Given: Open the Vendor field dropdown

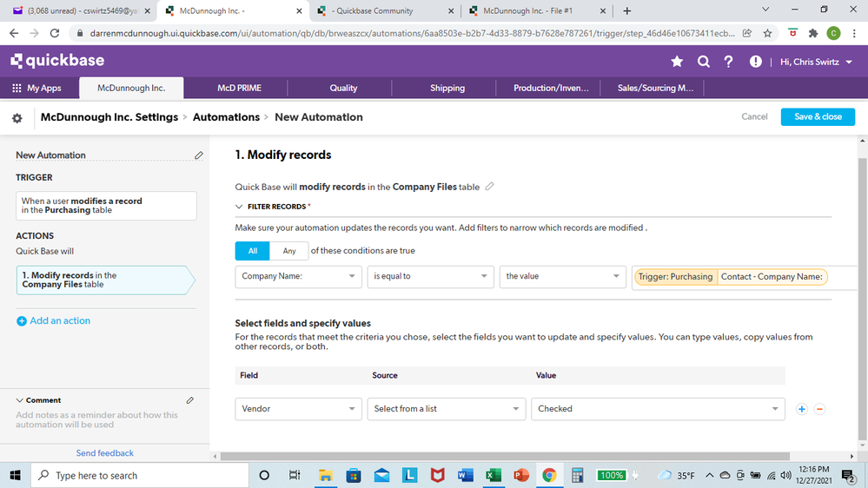Looking at the screenshot, I should [x=298, y=409].
